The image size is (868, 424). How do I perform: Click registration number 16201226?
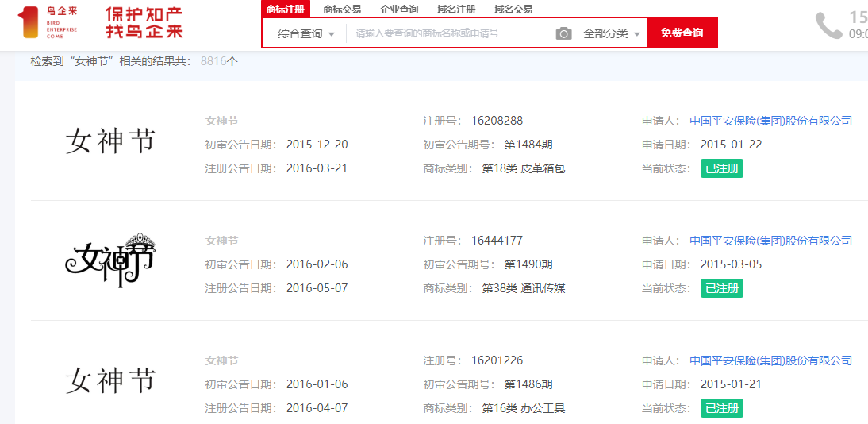[x=497, y=360]
